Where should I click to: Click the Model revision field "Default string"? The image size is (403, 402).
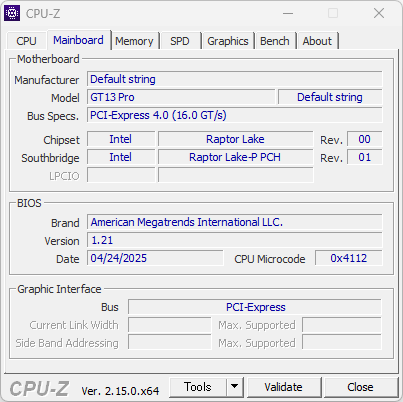[330, 97]
